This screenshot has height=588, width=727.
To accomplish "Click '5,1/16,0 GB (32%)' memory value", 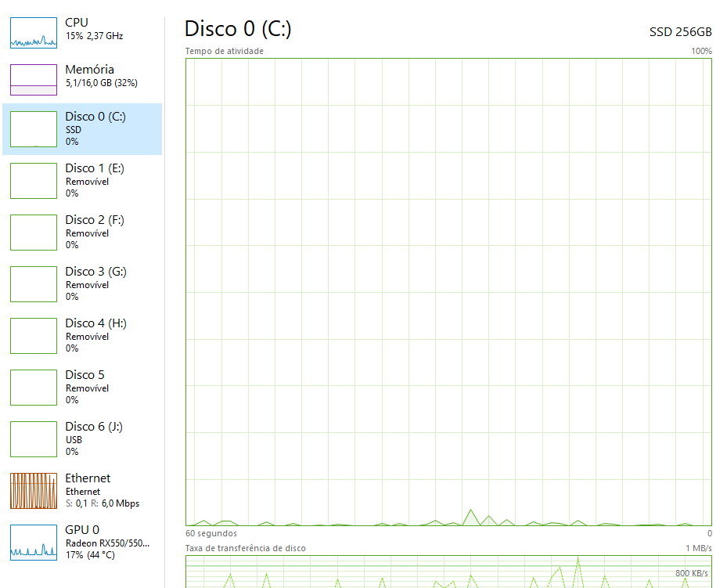I will 102,83.
